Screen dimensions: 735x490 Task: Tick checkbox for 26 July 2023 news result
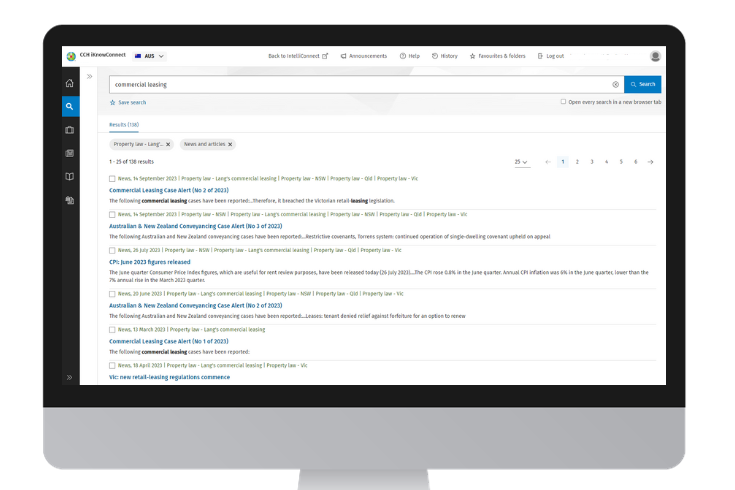coord(112,250)
